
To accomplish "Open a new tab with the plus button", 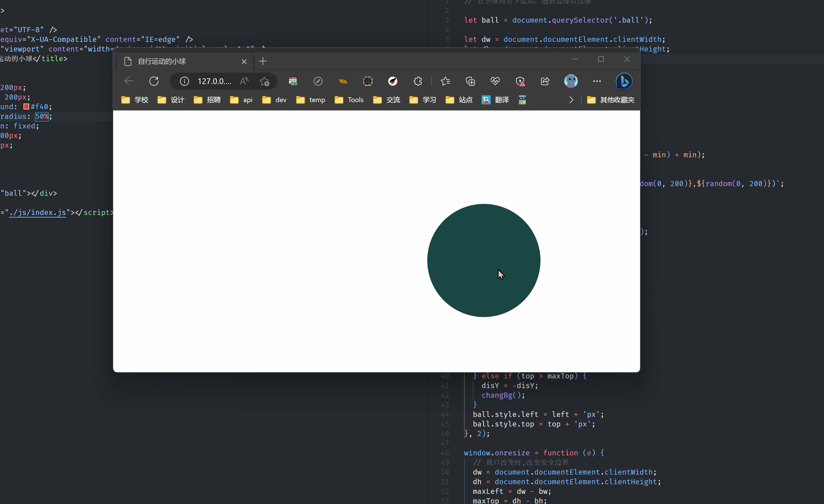I will point(263,61).
